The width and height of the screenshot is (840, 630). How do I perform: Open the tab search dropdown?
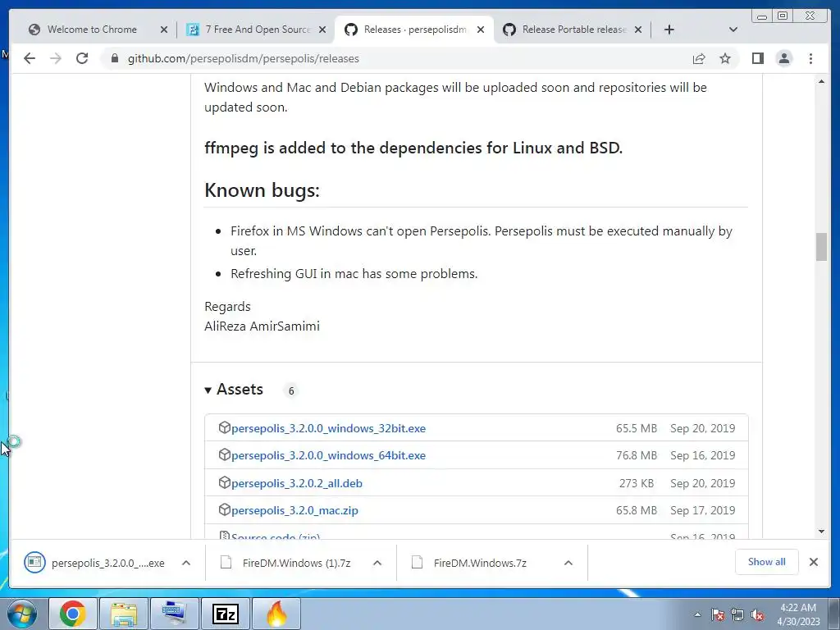pos(733,30)
